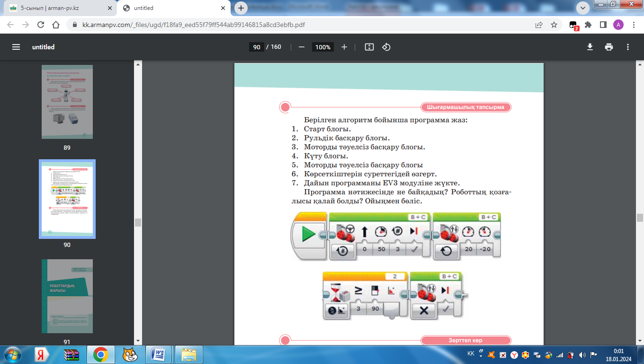
Task: Switch the KK input language indicator
Action: click(x=471, y=354)
